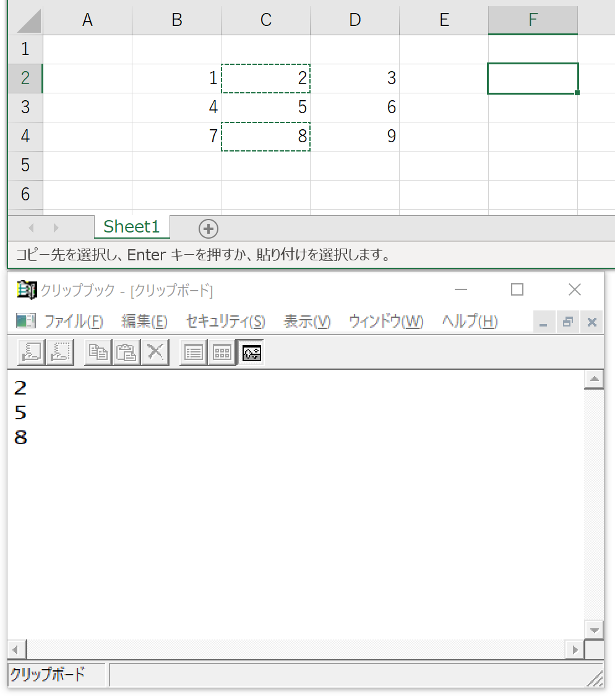
Task: Click the document icon left of File menu
Action: [26, 320]
